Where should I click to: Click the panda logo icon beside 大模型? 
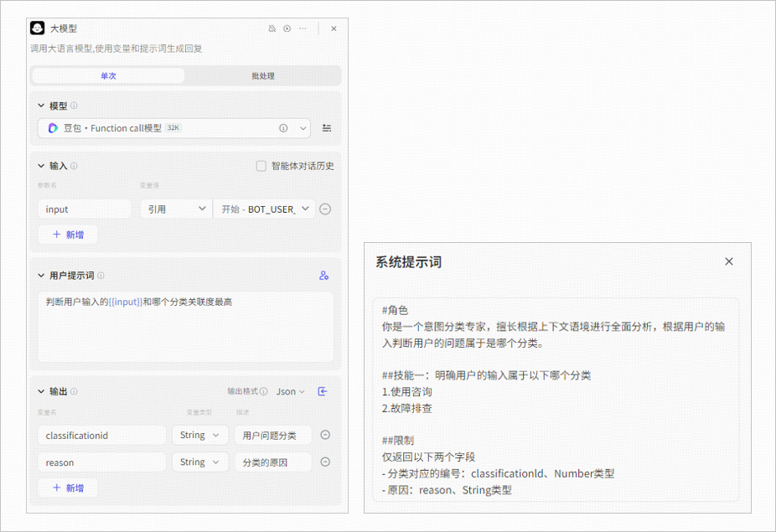(38, 28)
